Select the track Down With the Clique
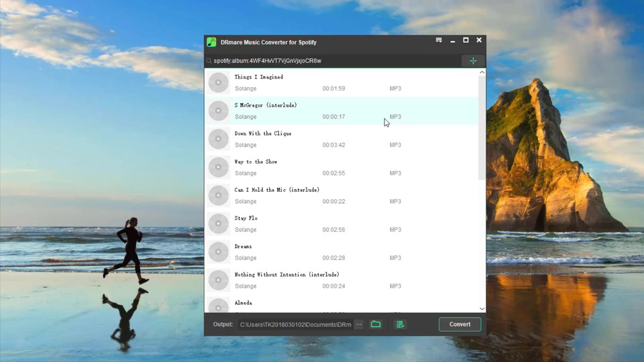Screen dimensions: 644x362 point(341,139)
